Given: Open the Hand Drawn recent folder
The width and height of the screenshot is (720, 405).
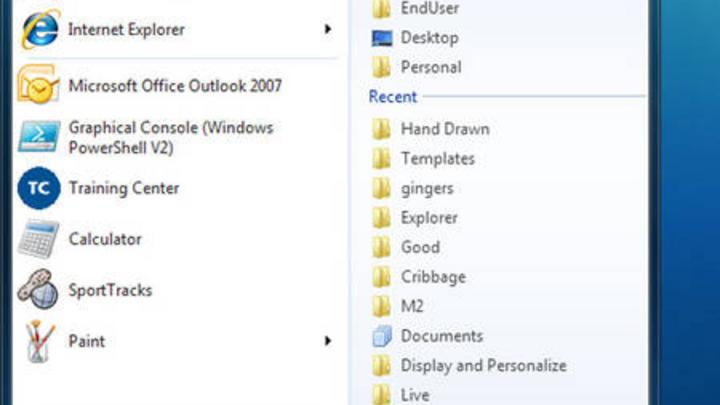Looking at the screenshot, I should pyautogui.click(x=444, y=129).
